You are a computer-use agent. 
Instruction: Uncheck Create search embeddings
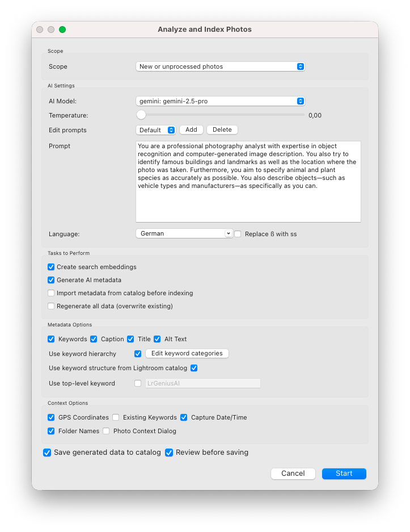[x=51, y=267]
